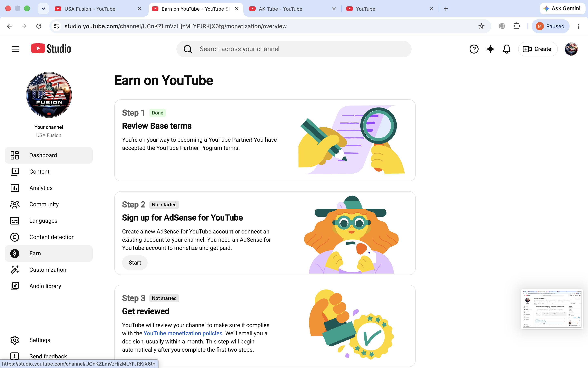Click the USA Fusion channel name text
Screen dimensions: 588x368
[49, 135]
